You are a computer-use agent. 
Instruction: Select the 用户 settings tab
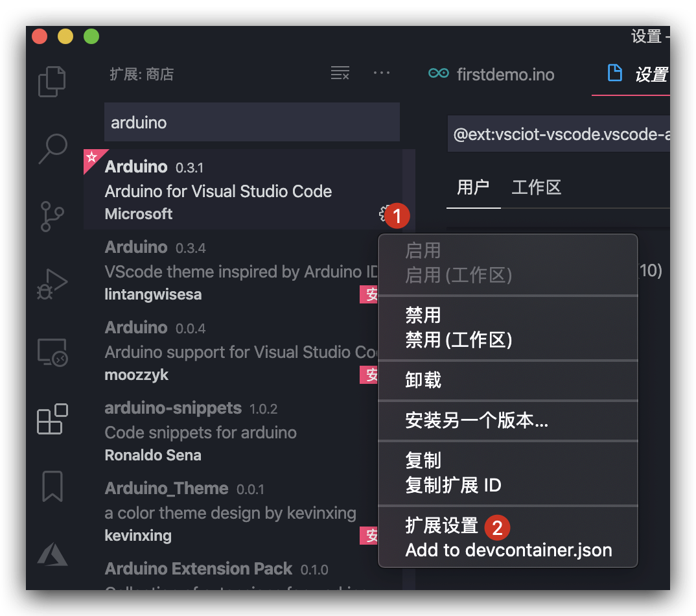[473, 187]
